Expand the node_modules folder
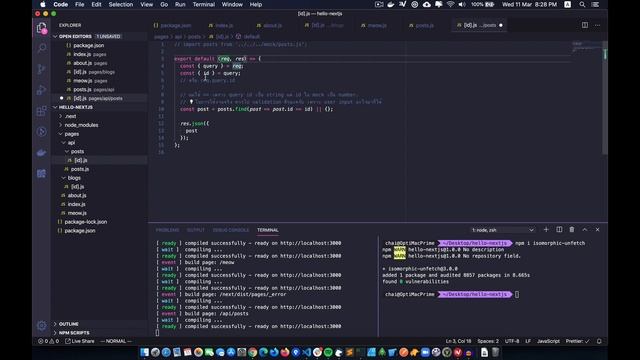640x360 pixels. pos(61,125)
